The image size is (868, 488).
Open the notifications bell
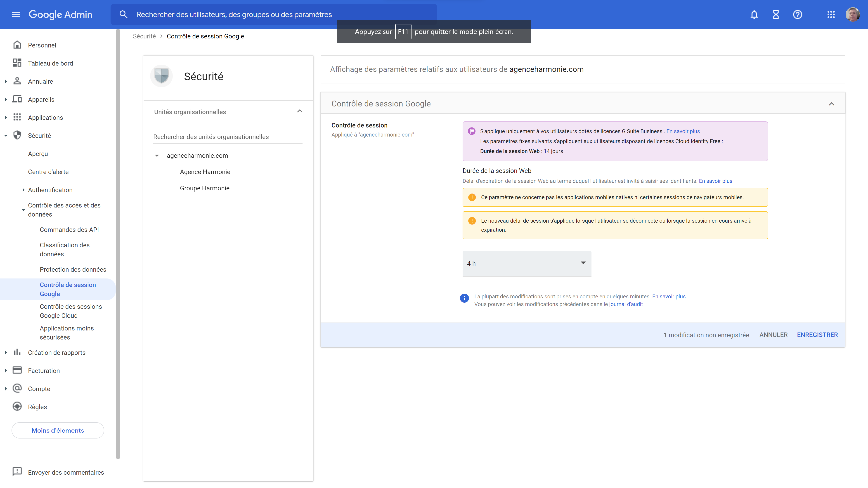pyautogui.click(x=754, y=14)
